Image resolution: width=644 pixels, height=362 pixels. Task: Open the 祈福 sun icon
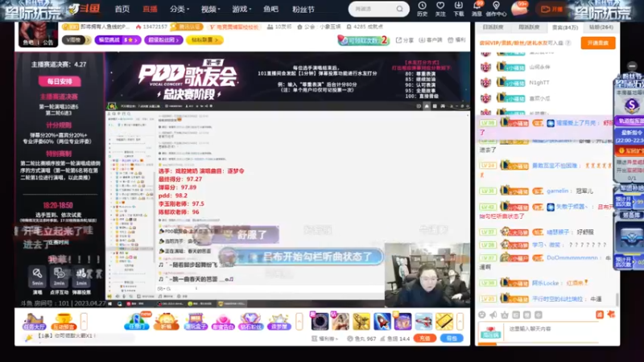point(166,321)
